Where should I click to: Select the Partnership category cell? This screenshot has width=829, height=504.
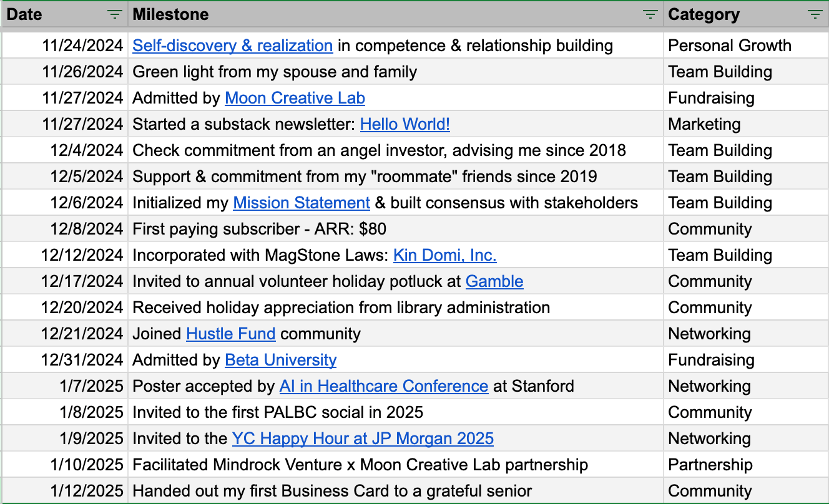click(746, 465)
